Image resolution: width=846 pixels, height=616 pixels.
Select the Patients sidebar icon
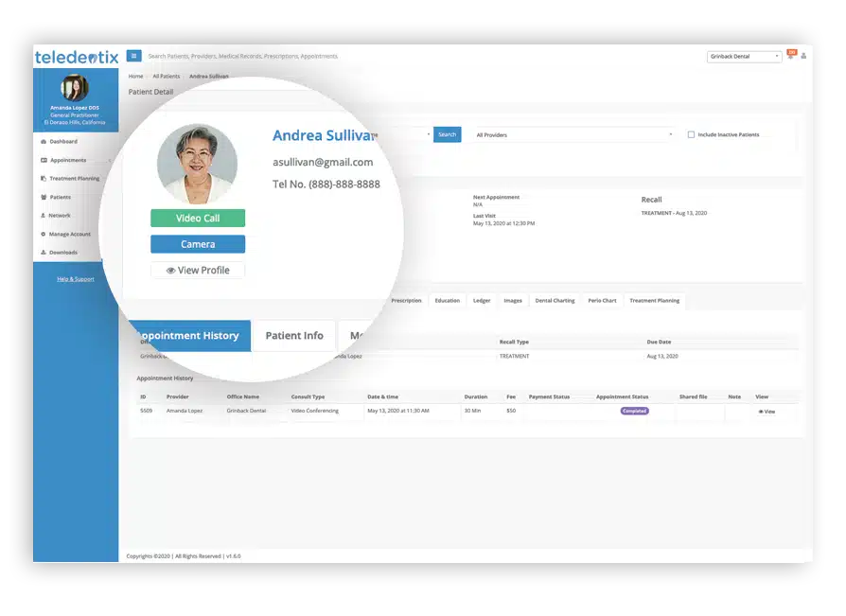point(44,197)
